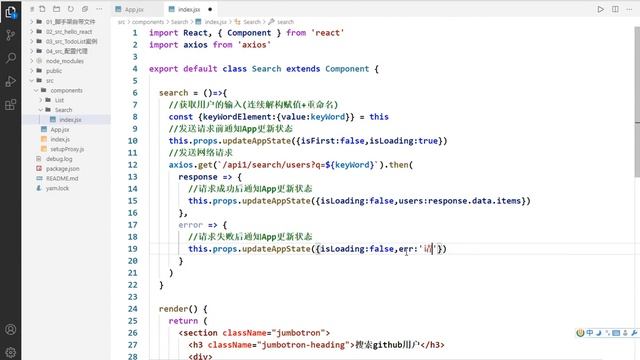Click 'render()' on line 24
This screenshot has width=640, height=360.
[x=178, y=309]
